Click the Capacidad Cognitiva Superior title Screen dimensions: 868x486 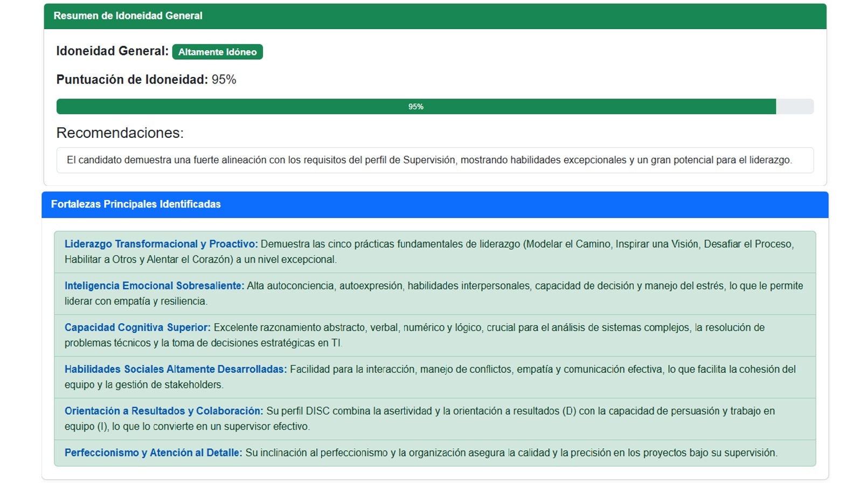[x=137, y=328]
